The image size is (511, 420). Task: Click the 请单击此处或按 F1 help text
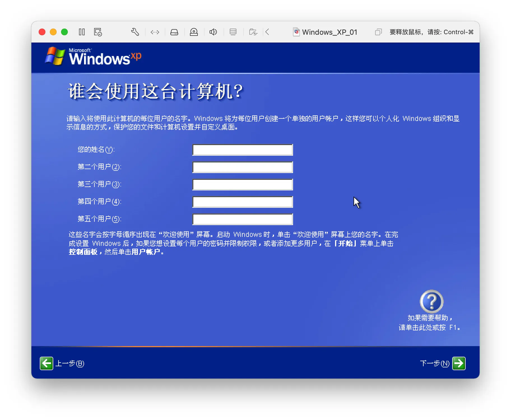pyautogui.click(x=429, y=327)
